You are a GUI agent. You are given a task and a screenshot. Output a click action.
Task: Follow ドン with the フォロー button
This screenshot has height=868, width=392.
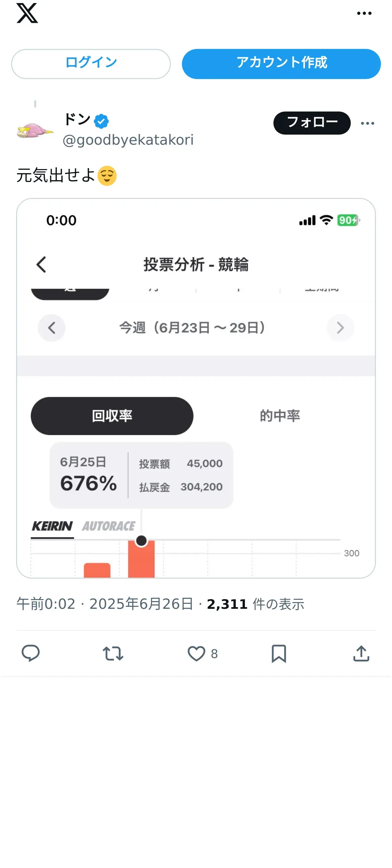point(312,123)
